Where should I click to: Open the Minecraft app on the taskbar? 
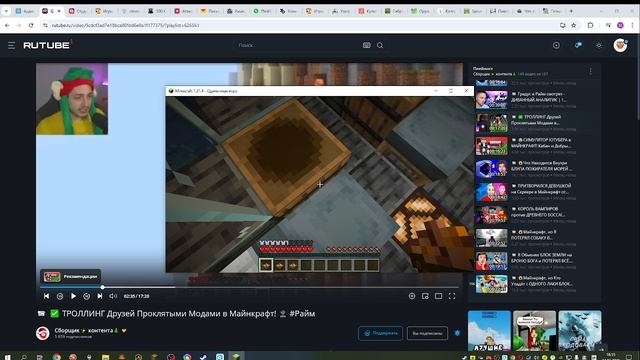(x=236, y=356)
